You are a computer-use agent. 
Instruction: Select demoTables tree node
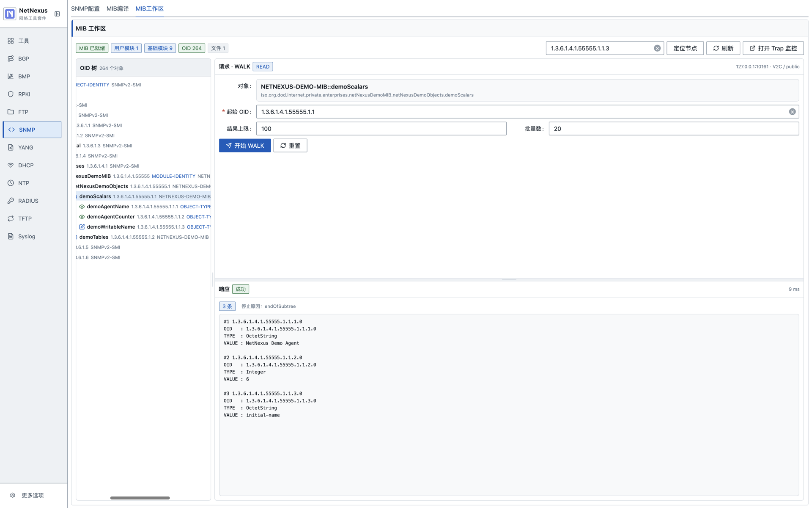click(x=143, y=237)
